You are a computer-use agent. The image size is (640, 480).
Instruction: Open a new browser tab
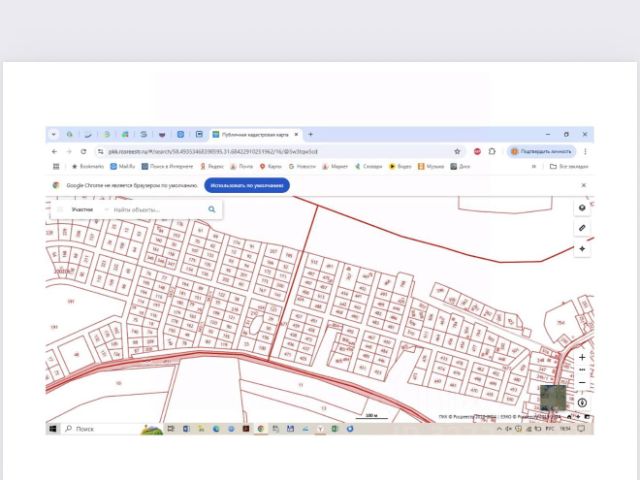click(x=310, y=134)
